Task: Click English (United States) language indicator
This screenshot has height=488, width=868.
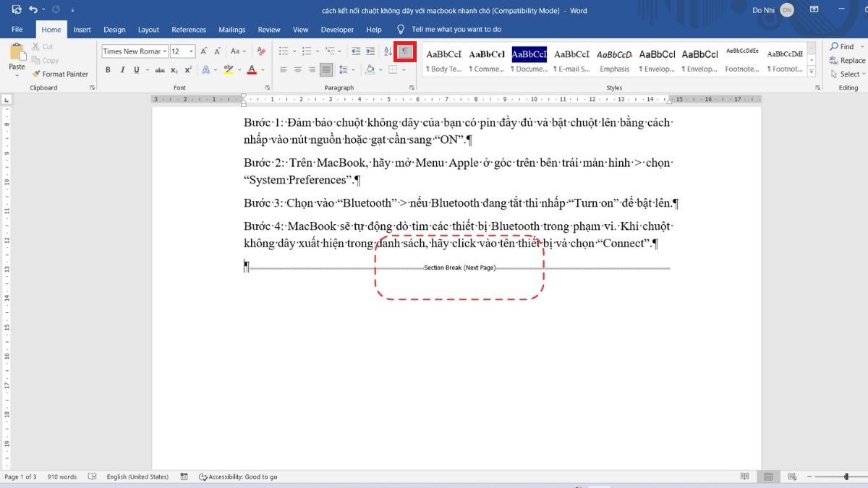Action: point(137,477)
